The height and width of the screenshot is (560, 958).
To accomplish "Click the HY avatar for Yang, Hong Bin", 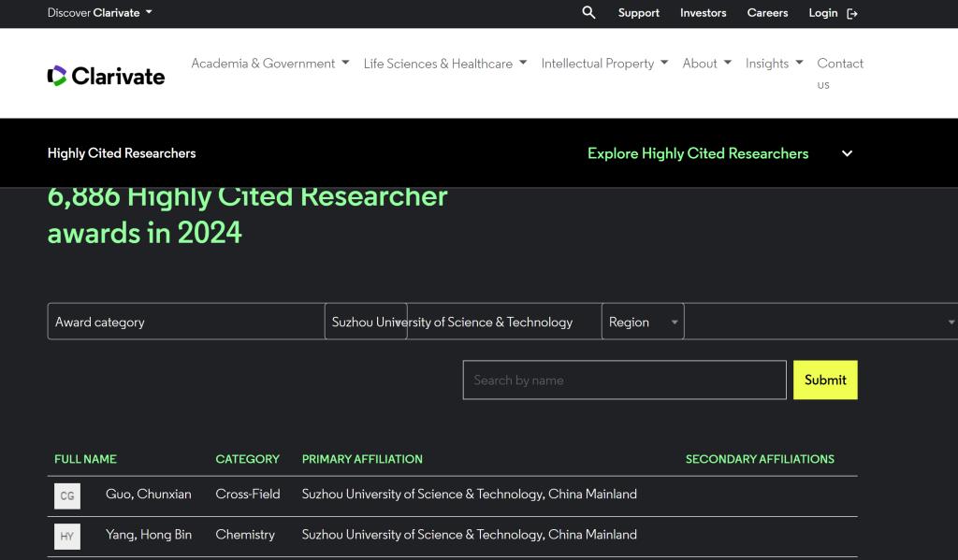I will tap(67, 536).
